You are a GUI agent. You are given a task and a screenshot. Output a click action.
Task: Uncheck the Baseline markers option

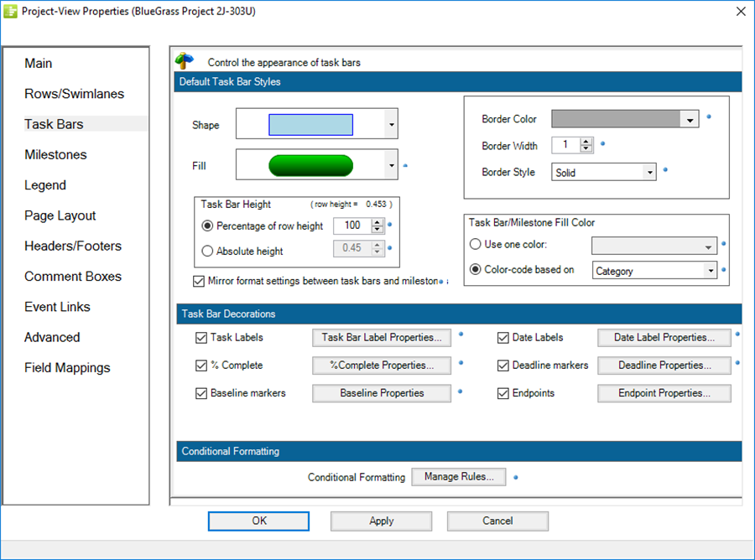coord(200,393)
